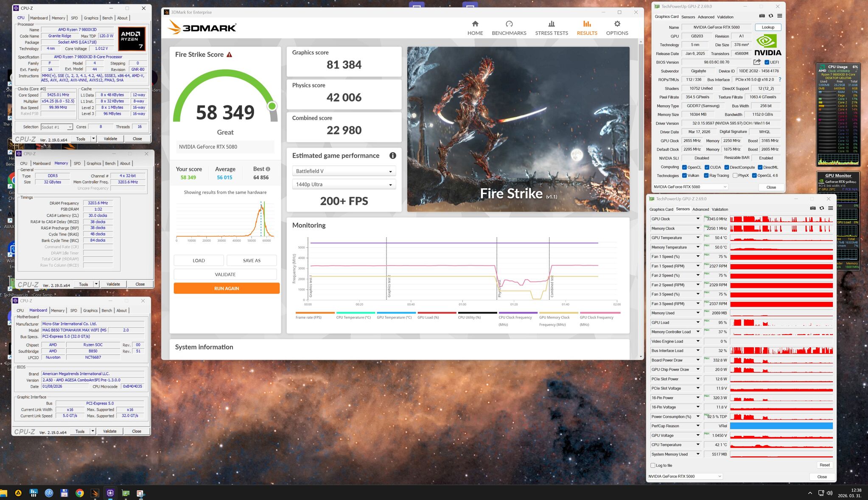
Task: Toggle the PhysX checkbox
Action: point(735,176)
